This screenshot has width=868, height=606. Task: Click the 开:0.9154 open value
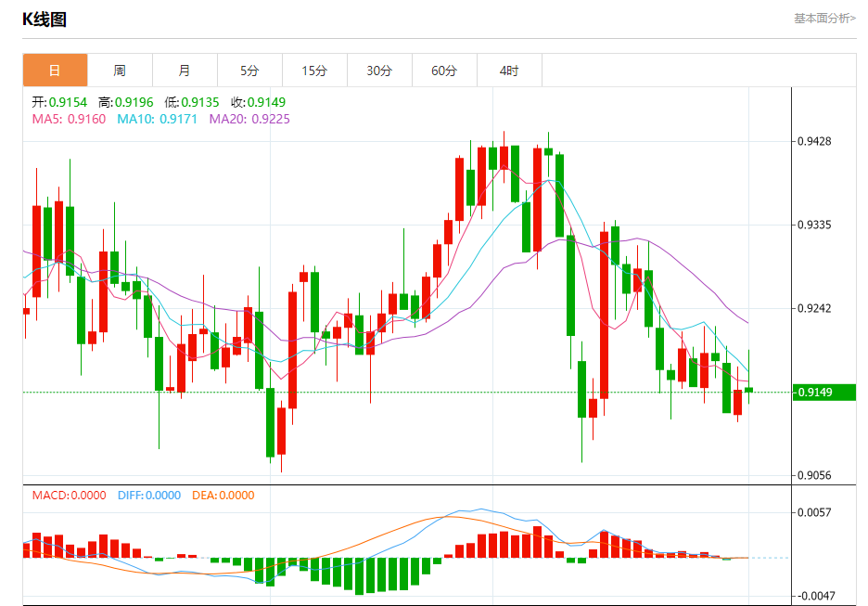59,102
